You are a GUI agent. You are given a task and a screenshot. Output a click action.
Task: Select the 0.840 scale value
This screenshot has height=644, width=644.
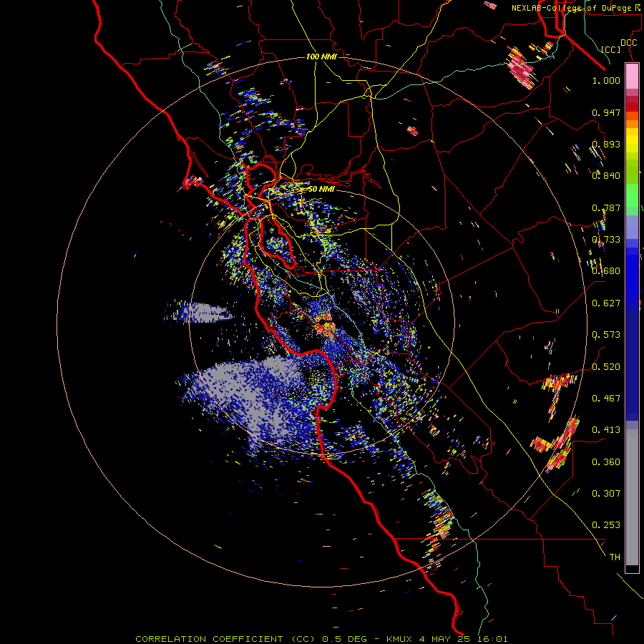click(606, 176)
